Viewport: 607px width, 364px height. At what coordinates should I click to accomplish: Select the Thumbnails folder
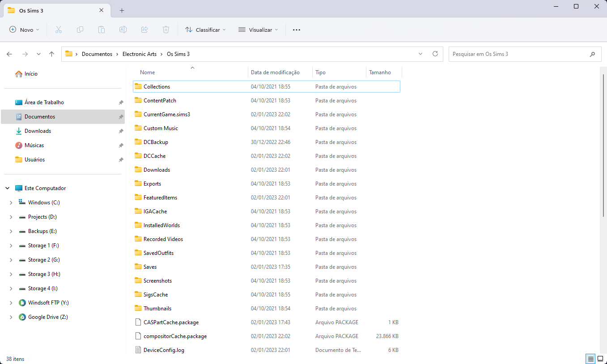267,309
